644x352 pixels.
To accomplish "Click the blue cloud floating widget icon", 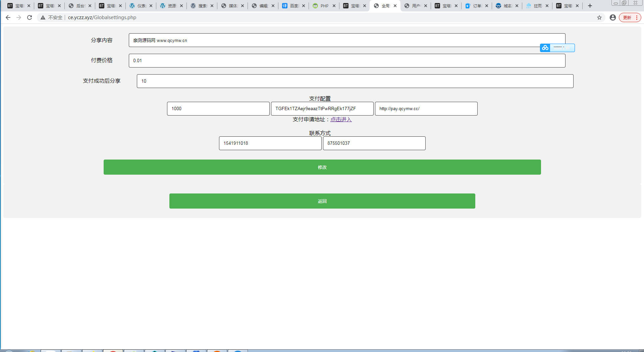I will point(545,48).
